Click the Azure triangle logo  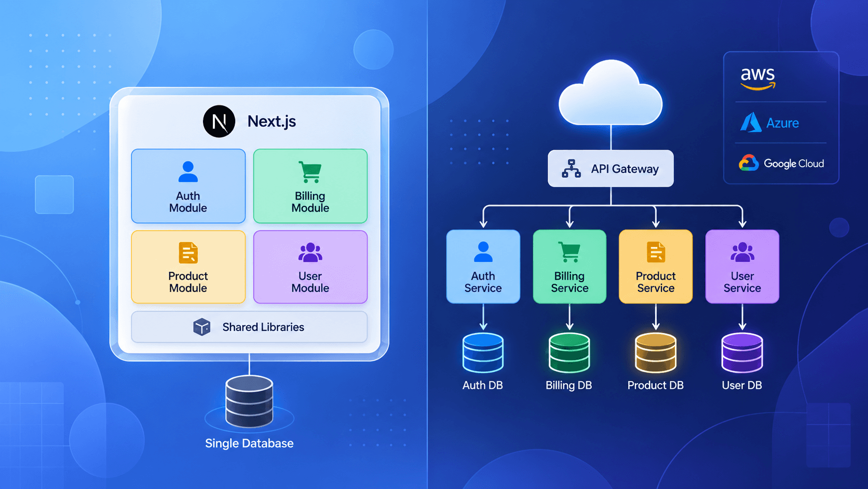751,123
